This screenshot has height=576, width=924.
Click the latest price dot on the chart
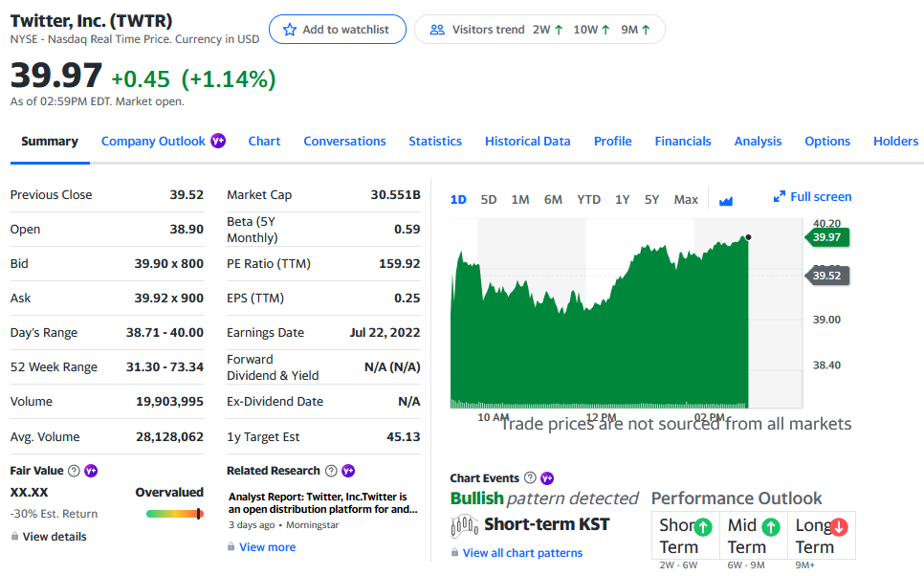pyautogui.click(x=748, y=237)
